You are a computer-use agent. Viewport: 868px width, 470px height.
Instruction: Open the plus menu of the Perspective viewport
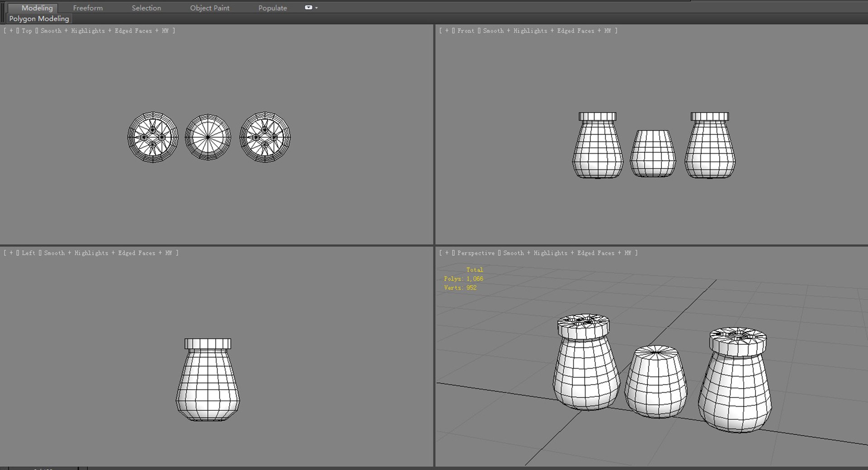coord(447,253)
